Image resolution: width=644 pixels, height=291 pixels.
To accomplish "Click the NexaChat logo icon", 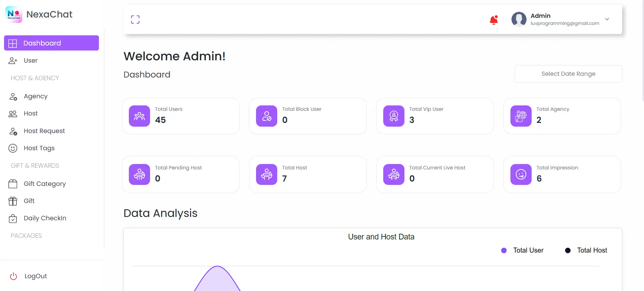I will (14, 14).
